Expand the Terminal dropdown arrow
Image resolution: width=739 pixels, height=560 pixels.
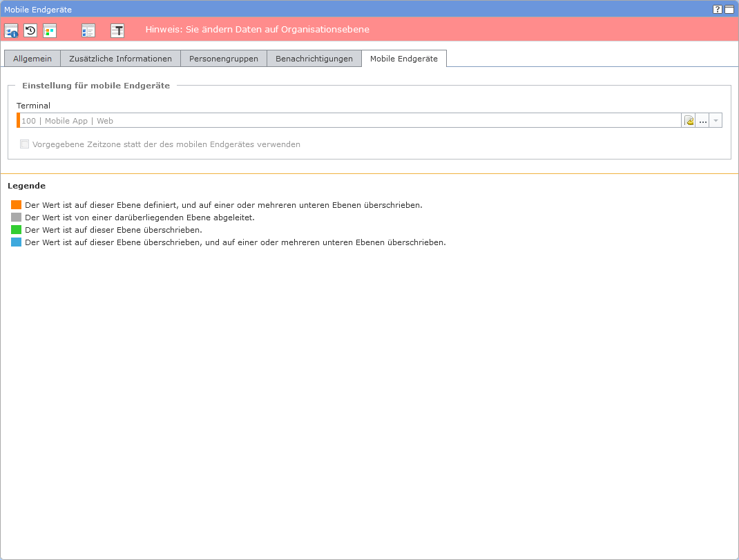[716, 121]
